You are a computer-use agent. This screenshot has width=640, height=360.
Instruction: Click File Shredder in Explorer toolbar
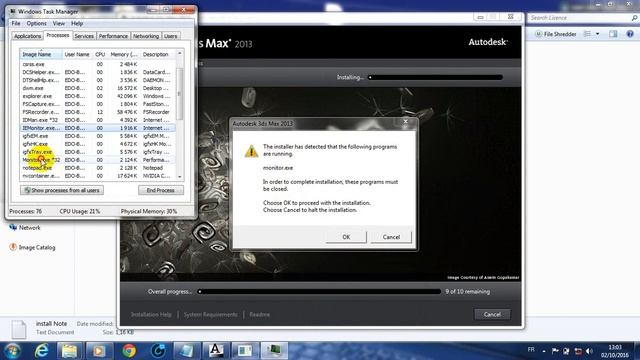tap(556, 34)
